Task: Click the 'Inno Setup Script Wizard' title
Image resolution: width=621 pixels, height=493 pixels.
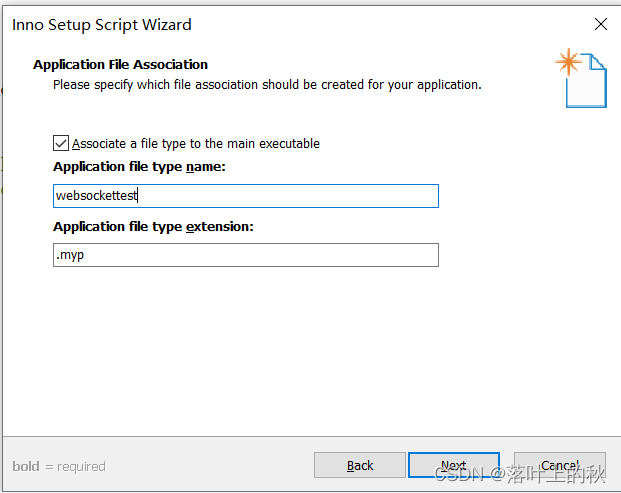Action: [102, 25]
